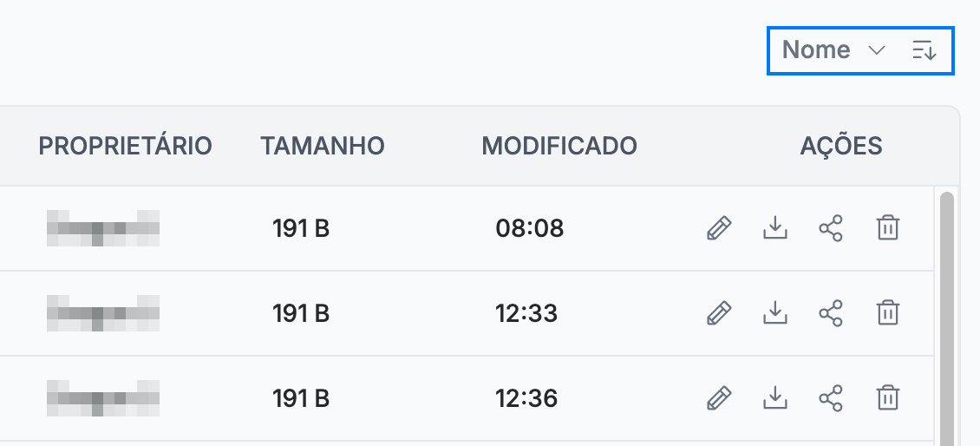Viewport: 980px width, 446px height.
Task: Download the file modified at 08:08
Action: coord(775,228)
